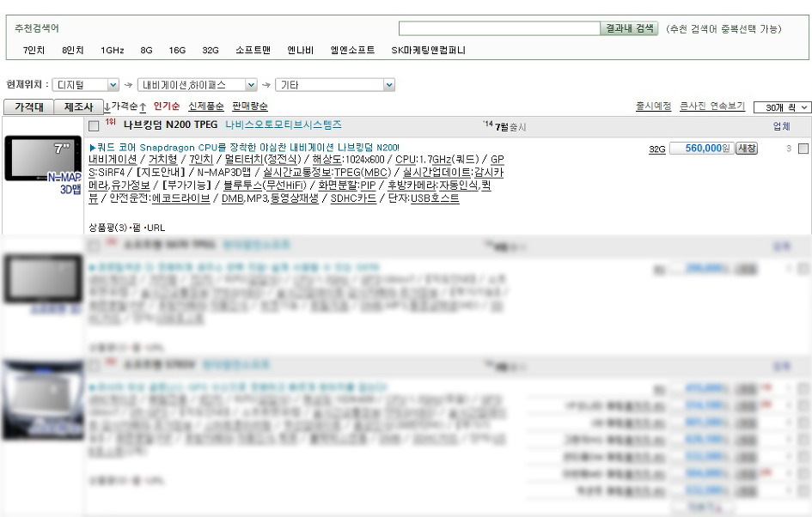Click the 안전운전:에코드라이브 spec link
This screenshot has height=517, width=812.
coord(160,198)
